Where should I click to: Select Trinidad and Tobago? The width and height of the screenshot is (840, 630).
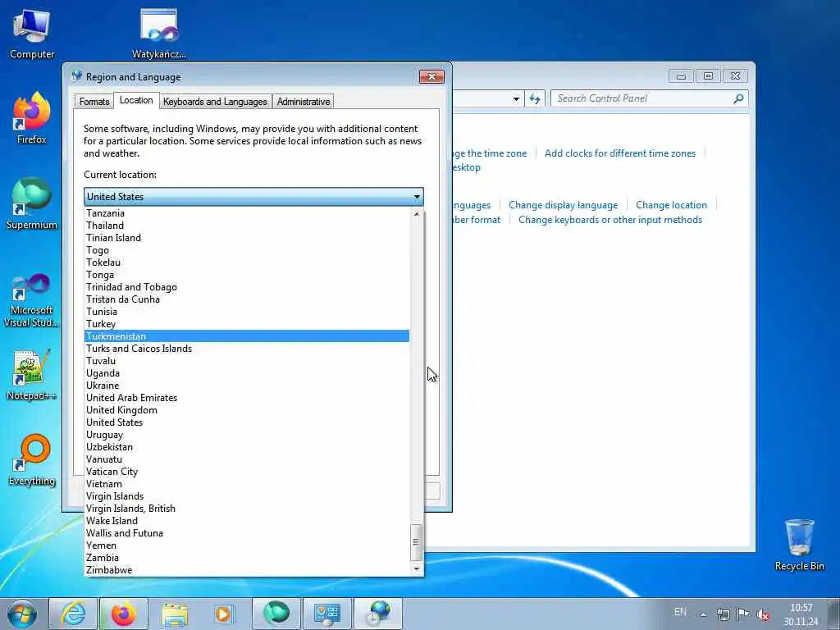point(247,287)
